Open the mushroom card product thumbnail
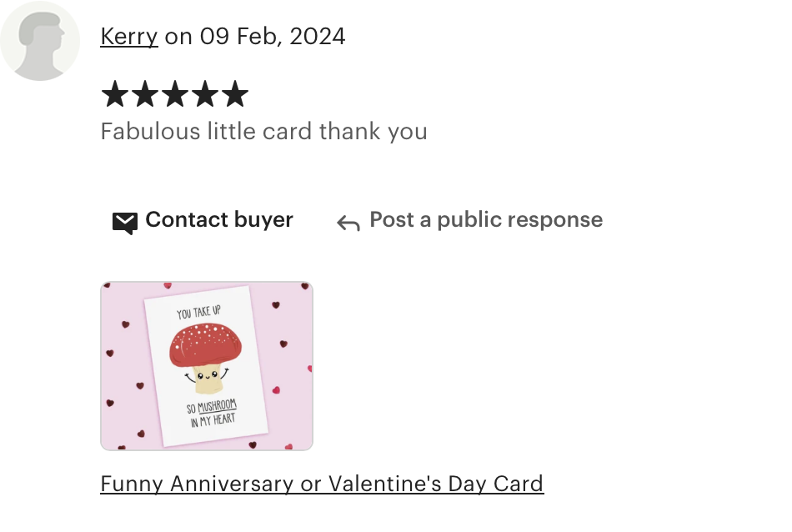Screen dimensions: 792x532 point(207,366)
